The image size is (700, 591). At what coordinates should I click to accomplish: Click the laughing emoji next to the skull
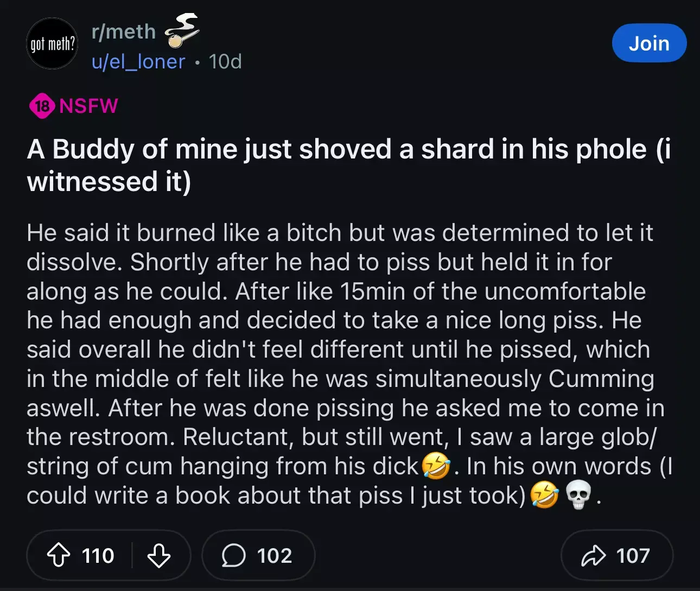pyautogui.click(x=544, y=495)
